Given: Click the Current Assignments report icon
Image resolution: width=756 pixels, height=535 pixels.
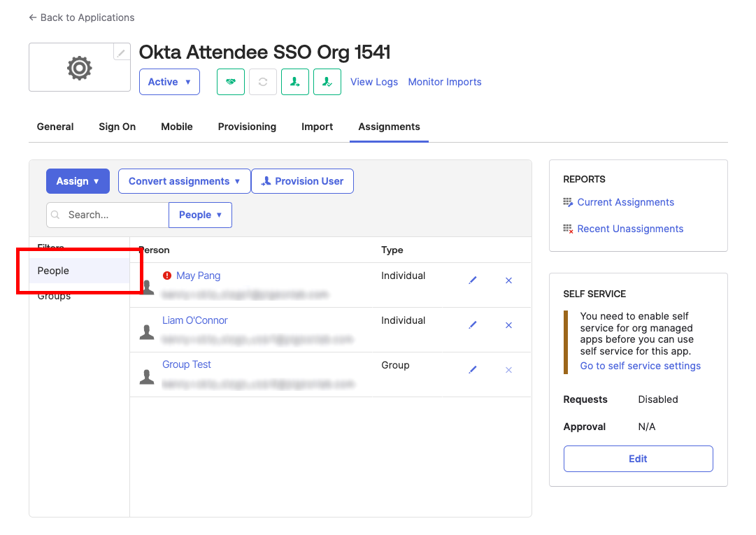Looking at the screenshot, I should tap(568, 202).
